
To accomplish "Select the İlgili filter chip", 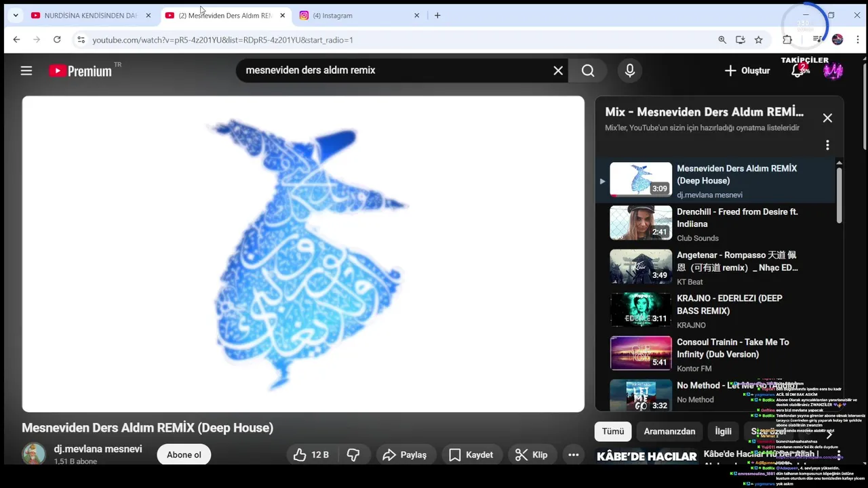I will [724, 431].
